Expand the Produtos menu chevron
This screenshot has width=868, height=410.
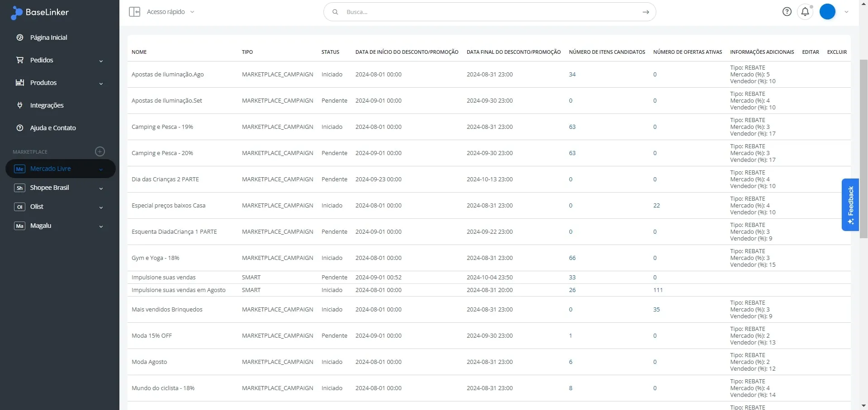coord(101,84)
